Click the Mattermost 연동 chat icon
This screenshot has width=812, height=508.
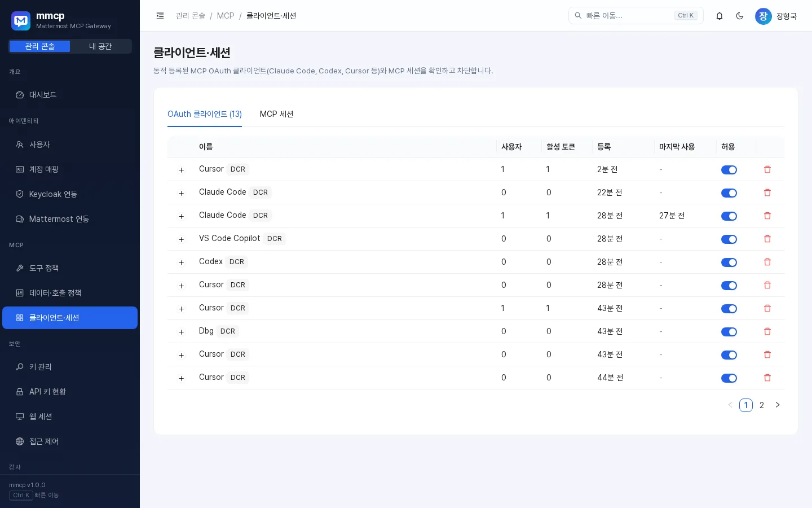20,219
